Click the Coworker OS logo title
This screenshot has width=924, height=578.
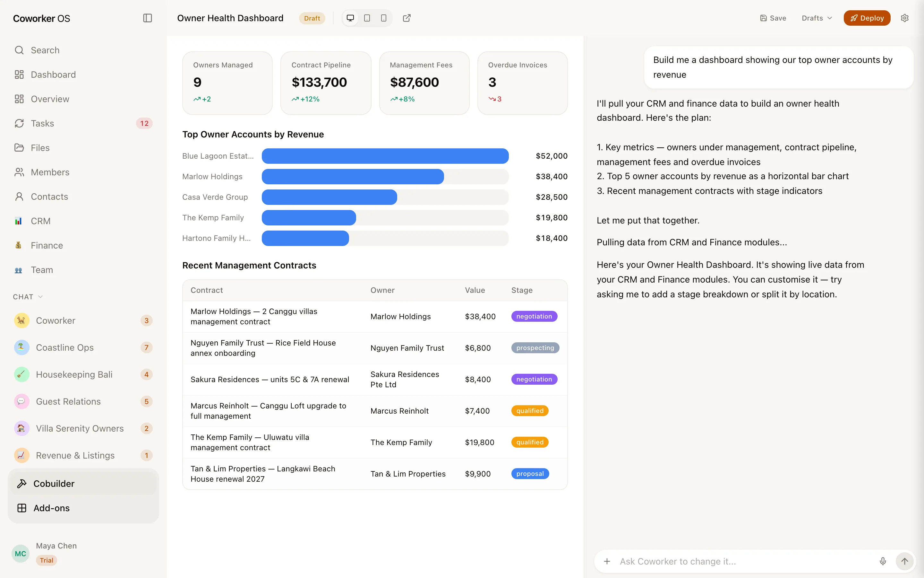click(x=42, y=18)
